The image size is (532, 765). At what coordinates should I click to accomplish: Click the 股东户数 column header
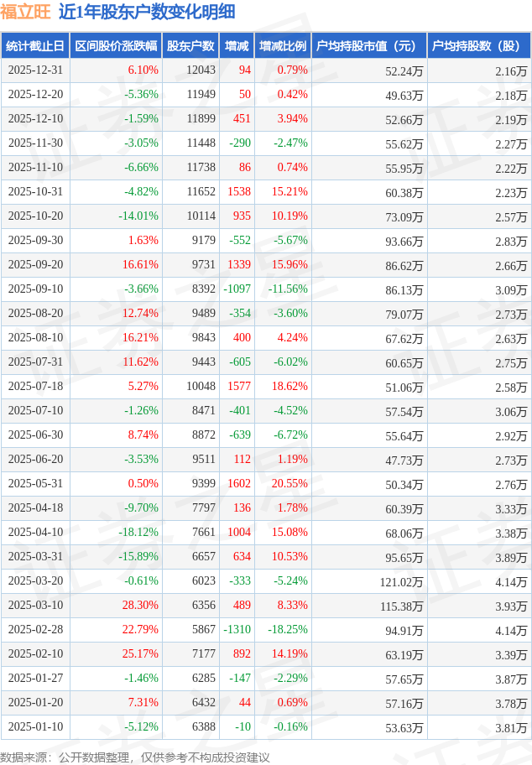click(x=190, y=46)
